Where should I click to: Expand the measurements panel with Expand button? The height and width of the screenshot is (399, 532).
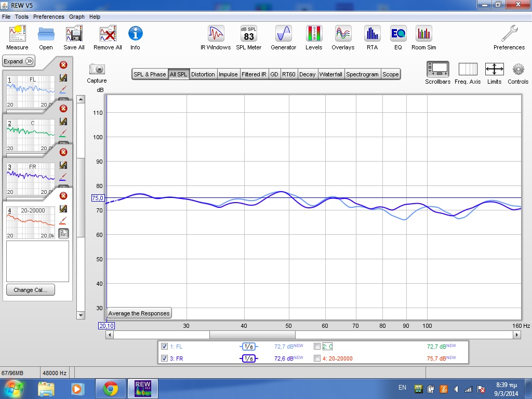tap(19, 61)
